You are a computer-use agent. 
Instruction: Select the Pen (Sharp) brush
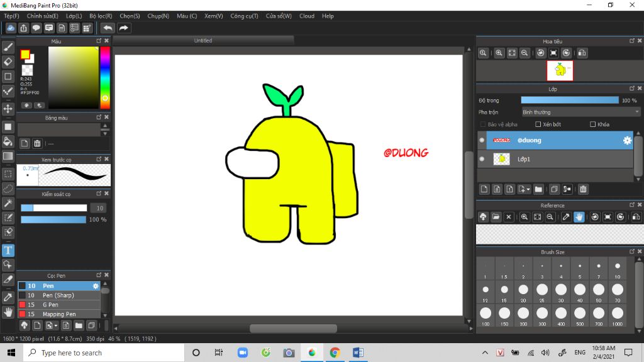(x=58, y=295)
